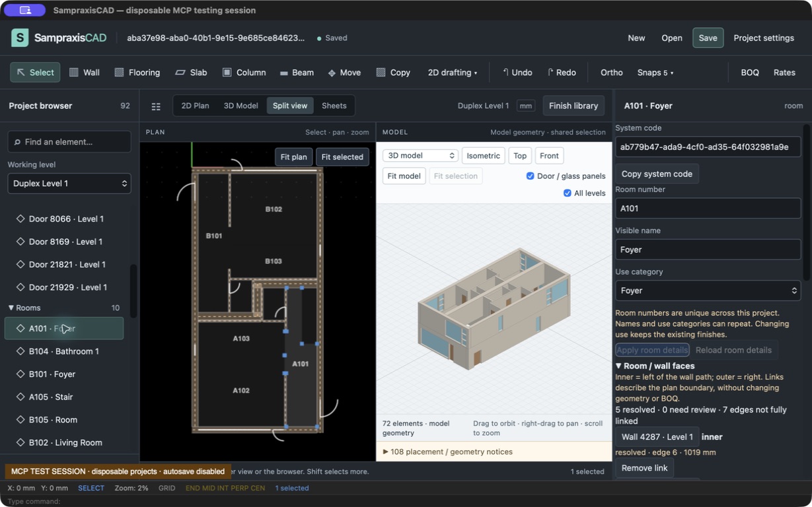Screen dimensions: 812x507
Task: Click Fit selected in the plan view
Action: (342, 156)
